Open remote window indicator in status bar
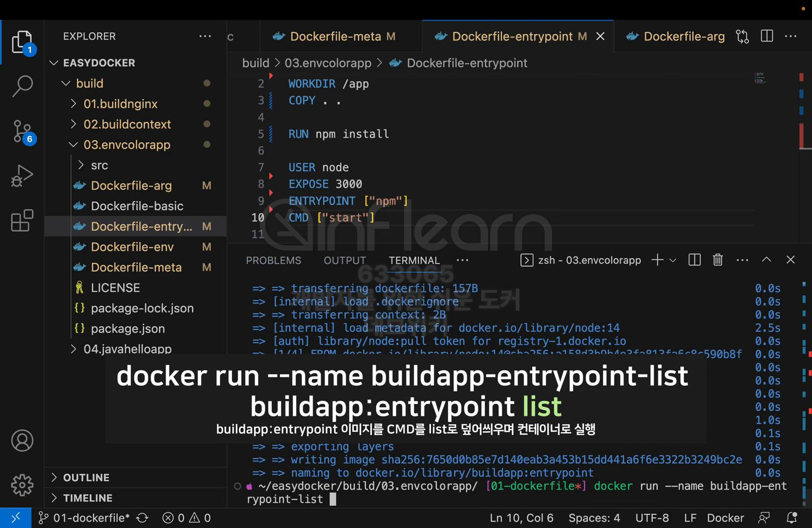The width and height of the screenshot is (812, 528). pyautogui.click(x=16, y=518)
